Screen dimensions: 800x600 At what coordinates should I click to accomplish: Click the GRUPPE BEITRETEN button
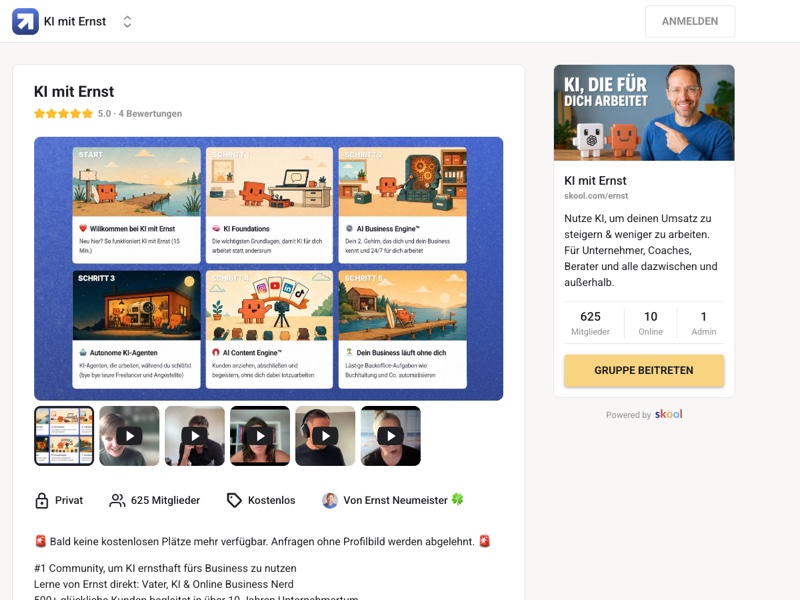[x=644, y=370]
